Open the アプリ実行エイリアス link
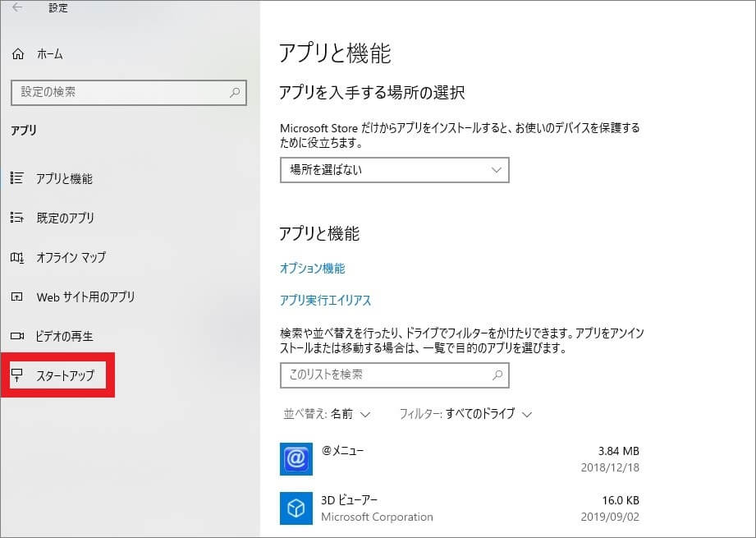 click(x=325, y=300)
